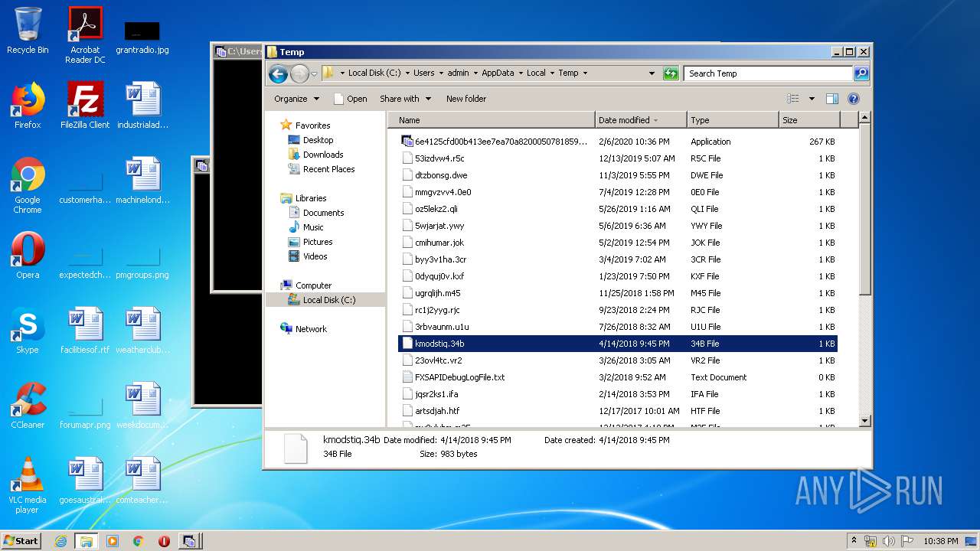This screenshot has width=980, height=551.
Task: Select Videos library
Action: tap(315, 256)
